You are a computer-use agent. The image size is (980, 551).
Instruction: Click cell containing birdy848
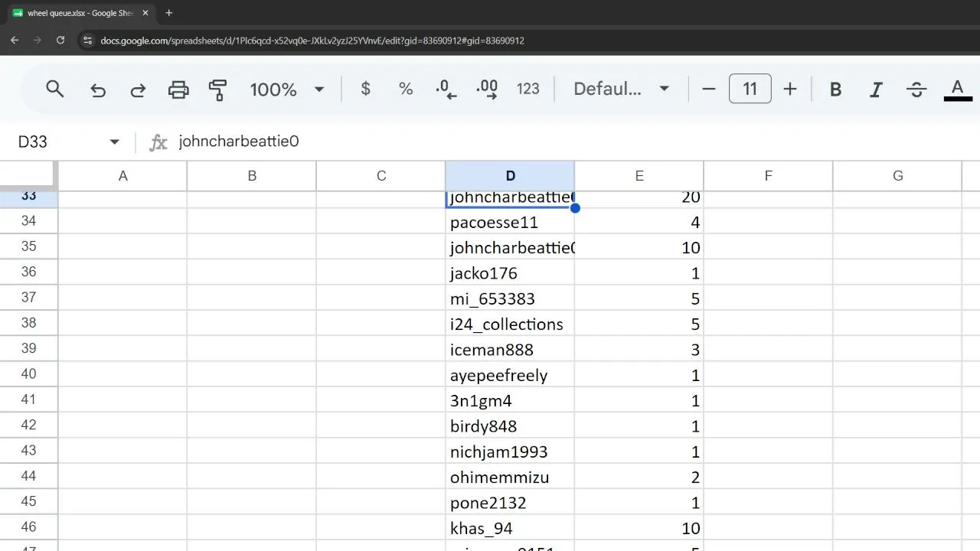pyautogui.click(x=510, y=426)
